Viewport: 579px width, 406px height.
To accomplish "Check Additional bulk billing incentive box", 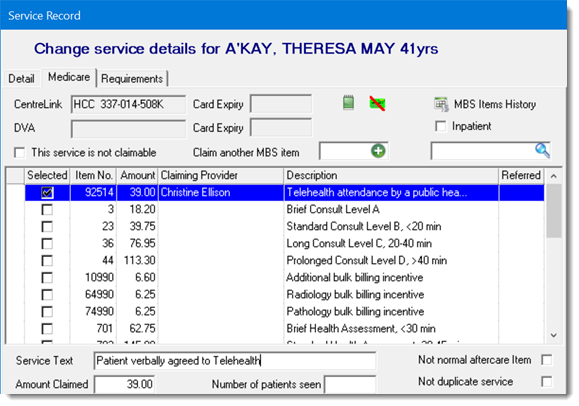I will [x=47, y=277].
